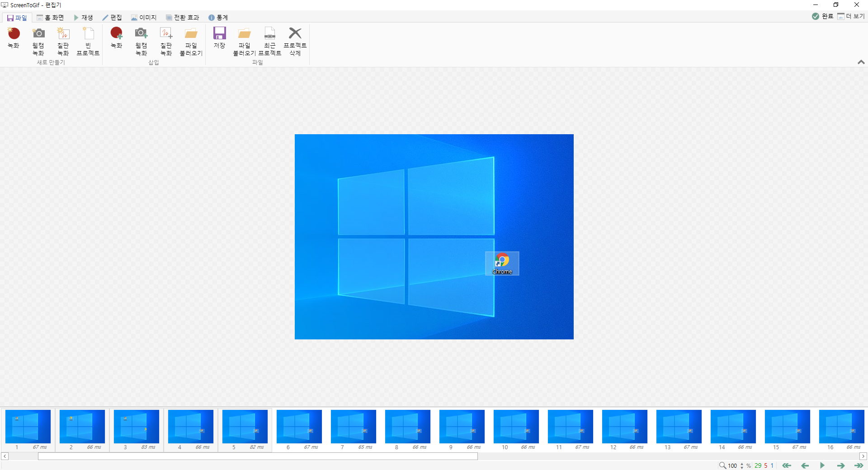Play the animation preview
This screenshot has width=868, height=470.
822,465
